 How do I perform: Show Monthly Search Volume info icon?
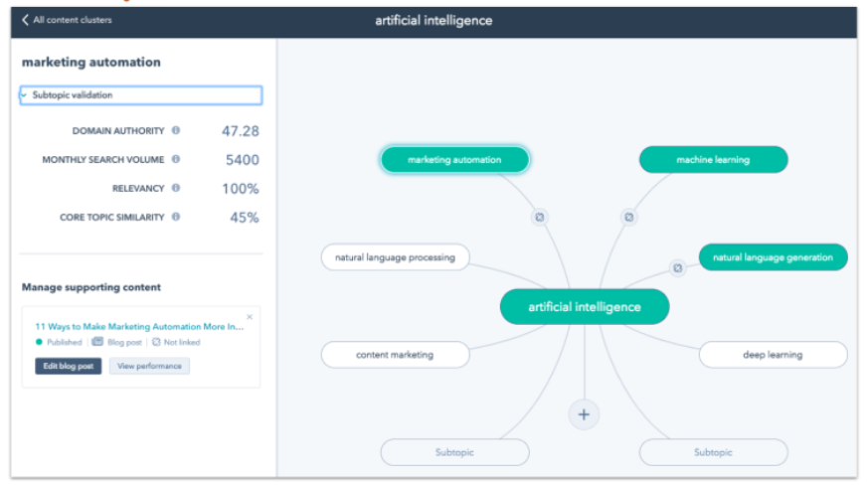click(176, 159)
